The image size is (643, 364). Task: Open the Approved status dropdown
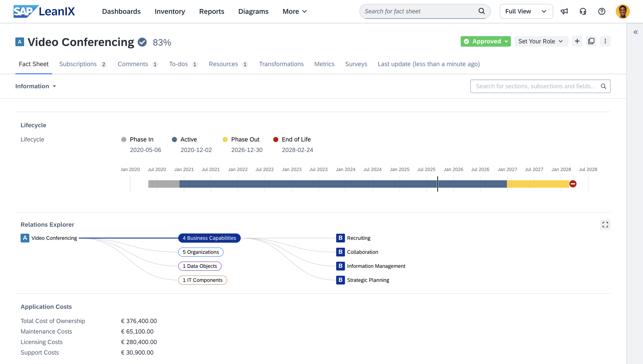pos(485,41)
